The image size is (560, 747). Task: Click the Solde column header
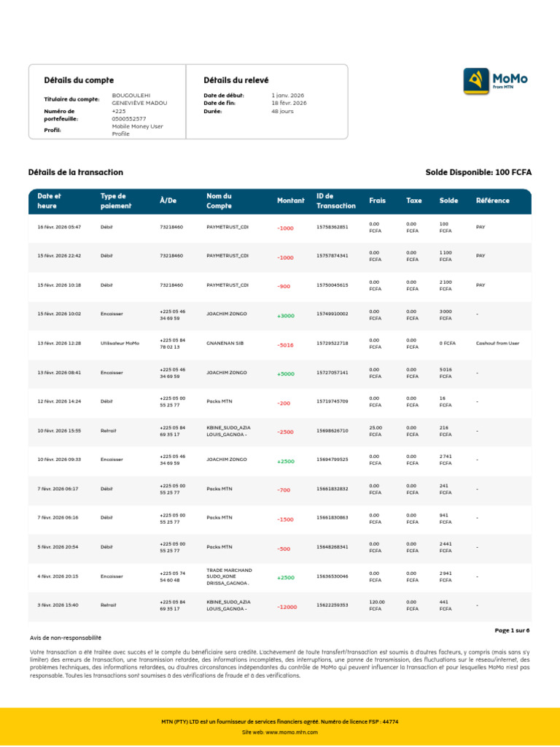448,201
